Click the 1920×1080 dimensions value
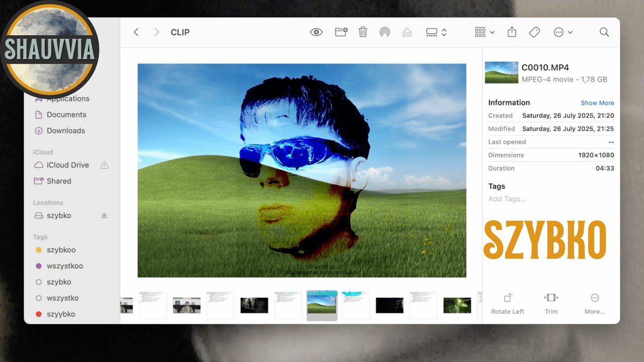Viewport: 644px width, 362px height. (596, 155)
